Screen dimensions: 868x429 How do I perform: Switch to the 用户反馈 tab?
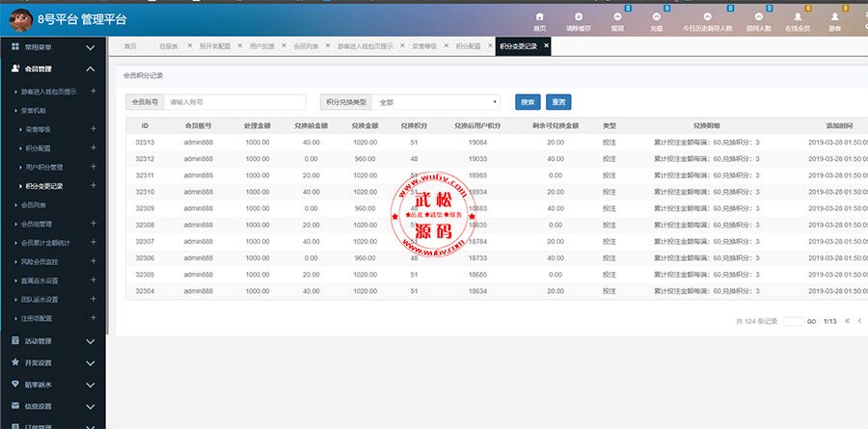click(x=261, y=46)
